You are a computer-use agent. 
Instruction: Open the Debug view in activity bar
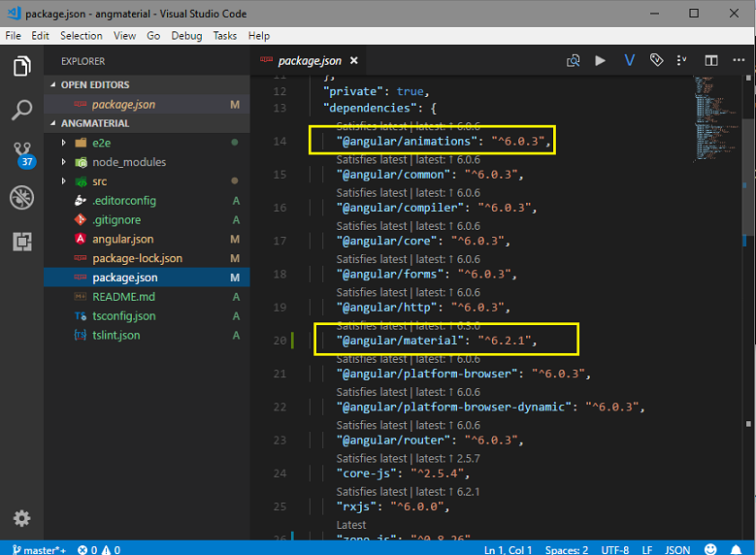[x=21, y=197]
